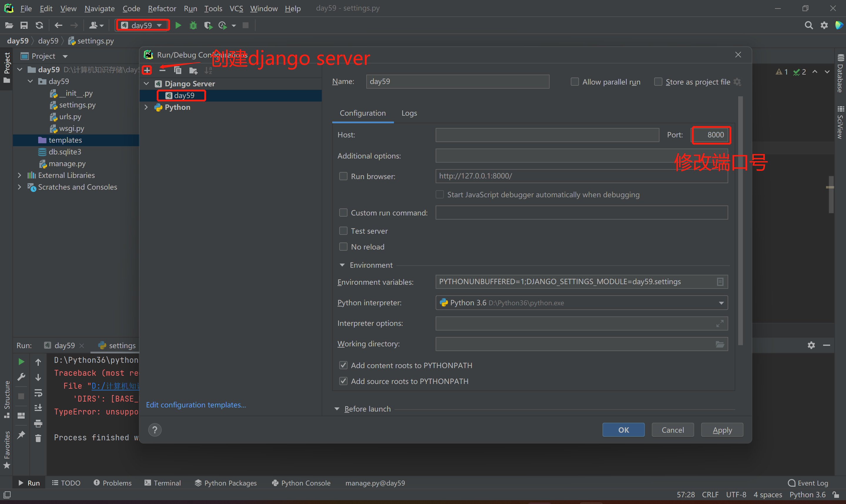The image size is (846, 504).
Task: Click the help question mark button
Action: point(155,430)
